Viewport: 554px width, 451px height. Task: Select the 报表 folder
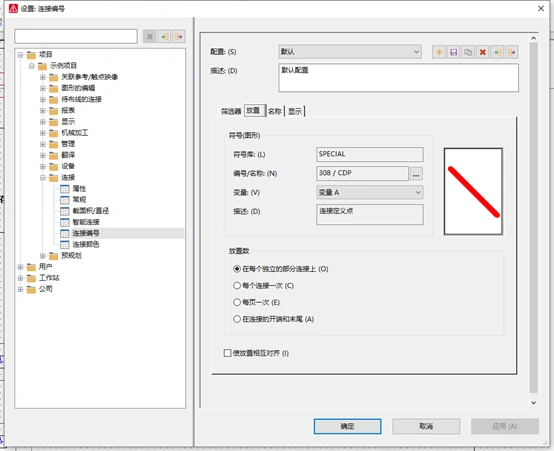[x=68, y=110]
